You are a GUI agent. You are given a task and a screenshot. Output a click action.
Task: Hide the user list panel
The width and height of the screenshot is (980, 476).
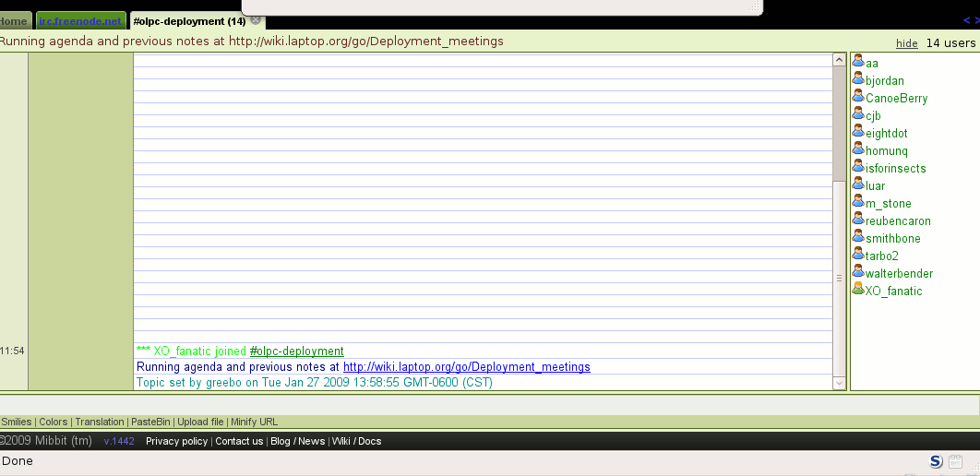click(906, 43)
